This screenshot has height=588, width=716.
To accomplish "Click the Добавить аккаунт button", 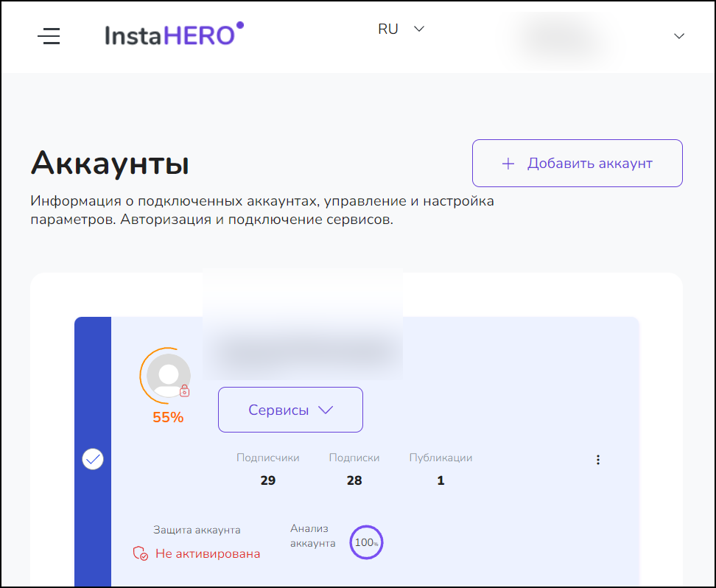I will [578, 163].
